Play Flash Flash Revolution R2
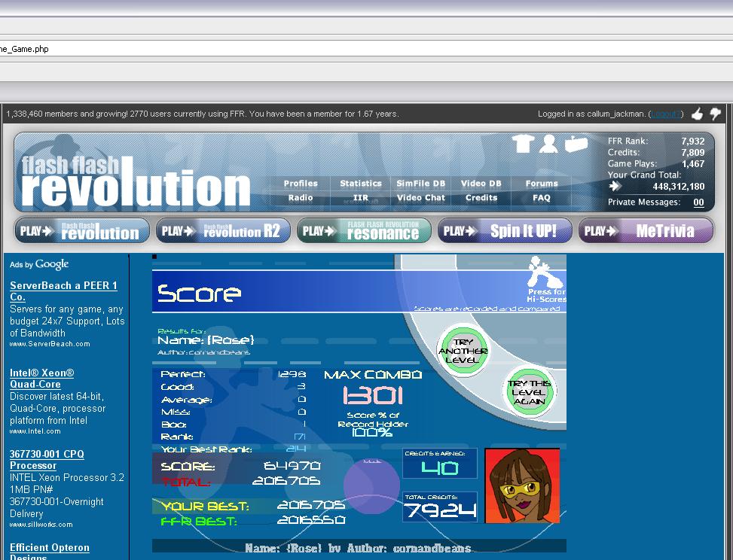 224,231
